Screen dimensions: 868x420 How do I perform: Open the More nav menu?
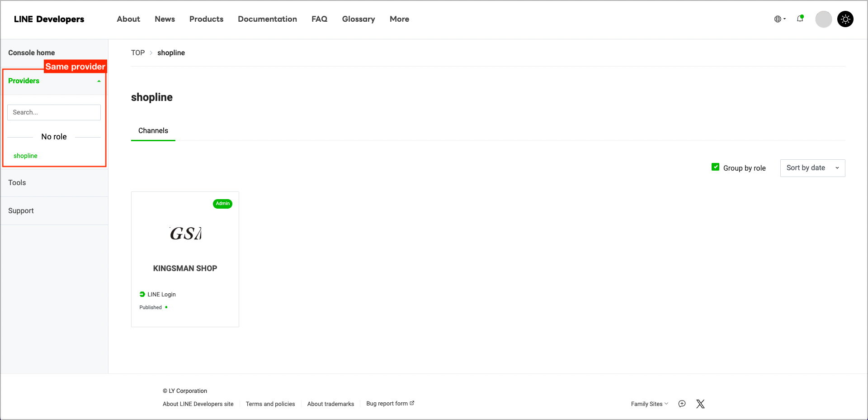pos(399,19)
